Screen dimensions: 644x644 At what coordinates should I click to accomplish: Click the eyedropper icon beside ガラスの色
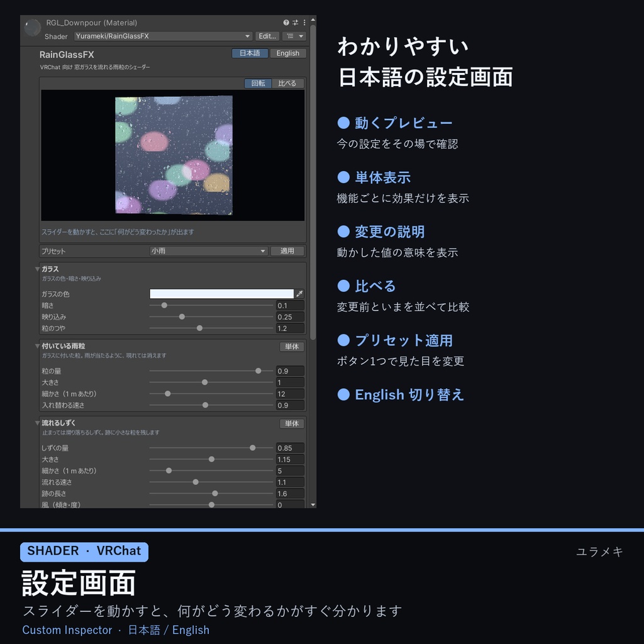tap(299, 294)
